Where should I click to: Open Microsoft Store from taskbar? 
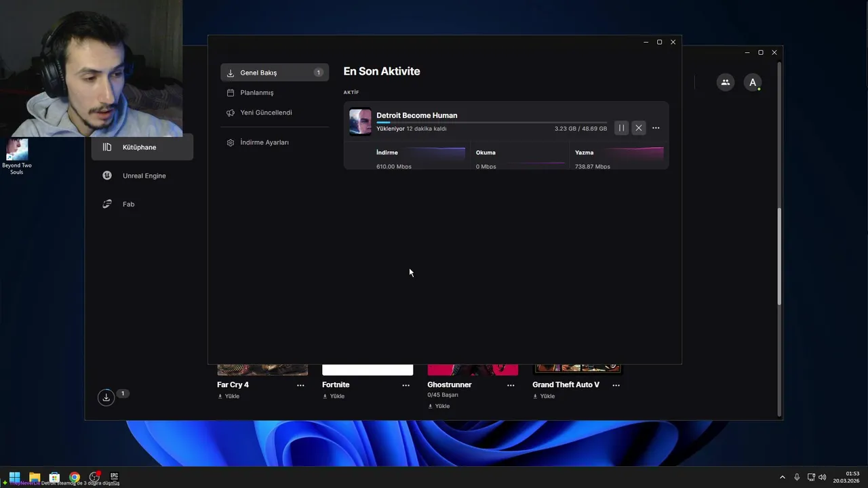(x=54, y=477)
